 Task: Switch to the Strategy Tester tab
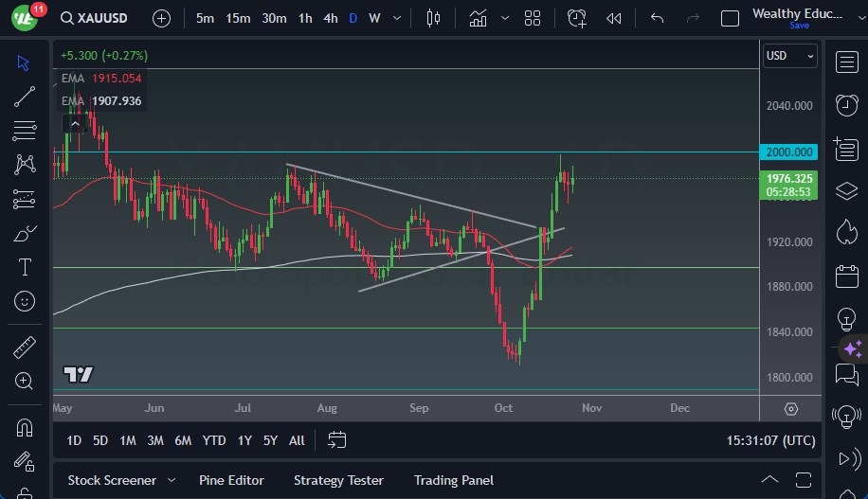[338, 480]
